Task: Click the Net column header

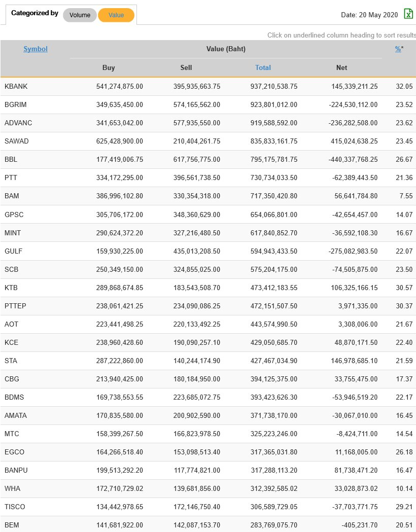Action: click(342, 67)
